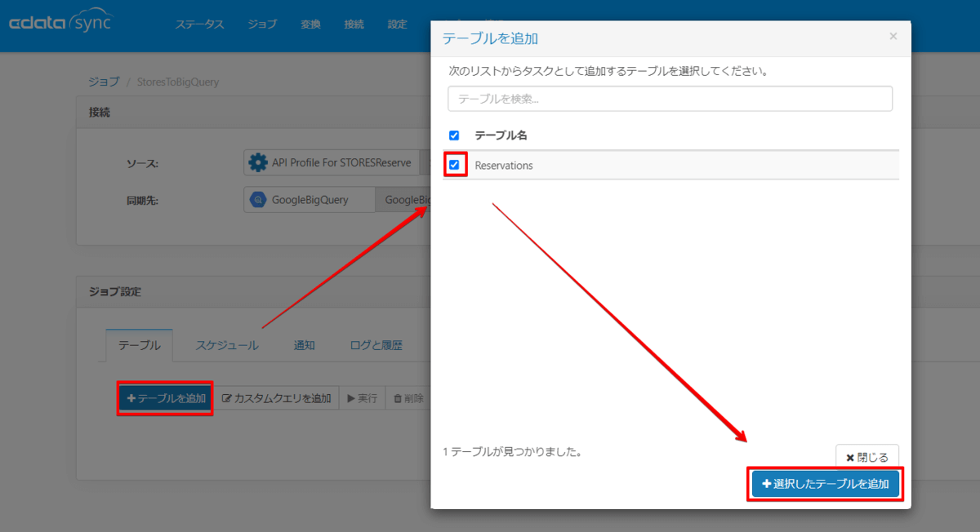Viewport: 980px width, 532px height.
Task: Close the dialog with the X icon
Action: [893, 37]
